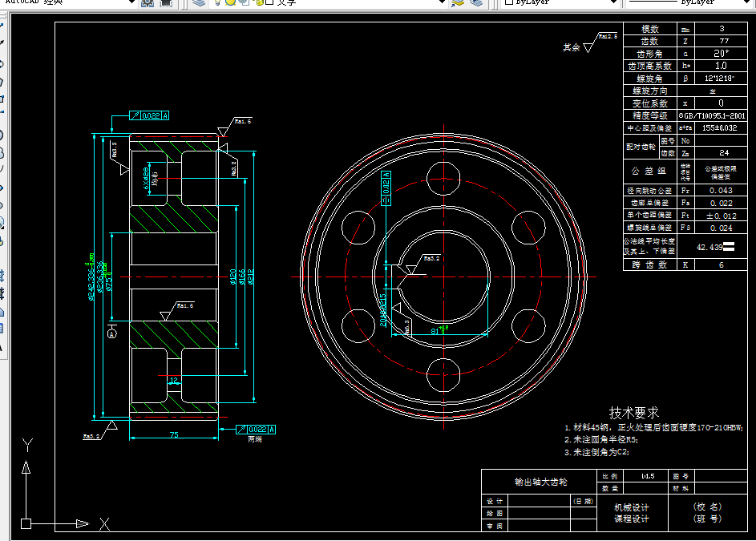Viewport: 756px width, 541px height.
Task: Click the layer color square for 文字
Action: (269, 2)
